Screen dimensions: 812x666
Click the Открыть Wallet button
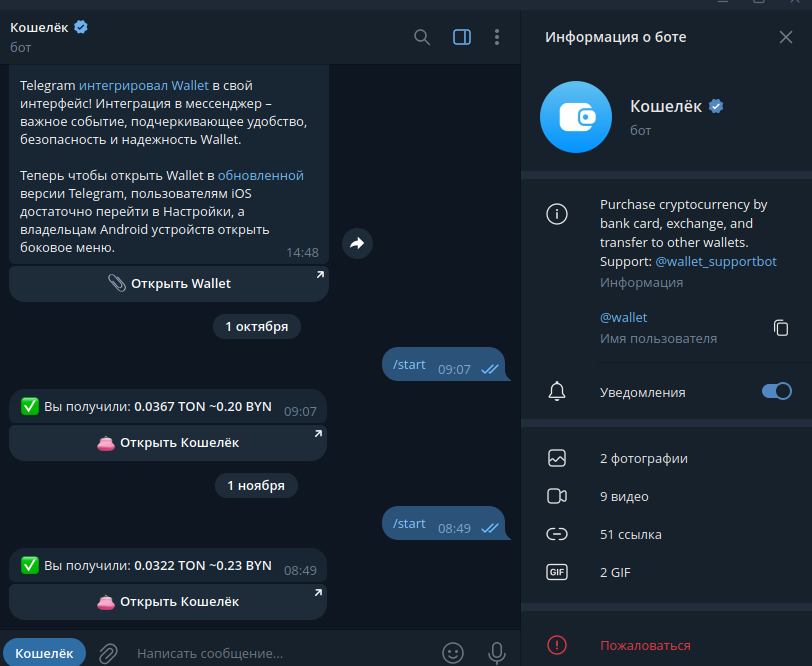pyautogui.click(x=169, y=284)
